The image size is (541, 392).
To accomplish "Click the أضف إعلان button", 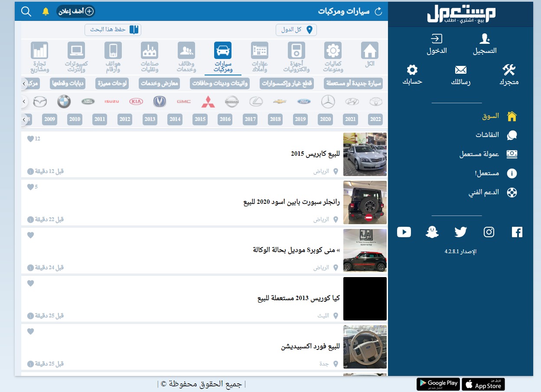I will (75, 12).
